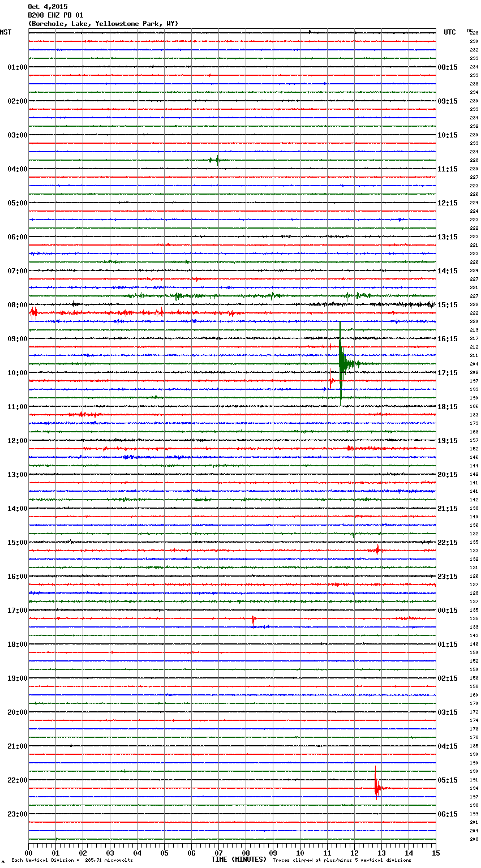Select the 05:00 MST row label
The width and height of the screenshot is (481, 868).
coord(18,203)
